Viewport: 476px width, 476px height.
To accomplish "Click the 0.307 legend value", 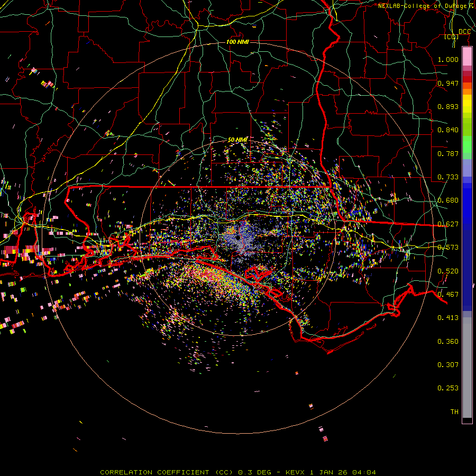I will pyautogui.click(x=448, y=365).
